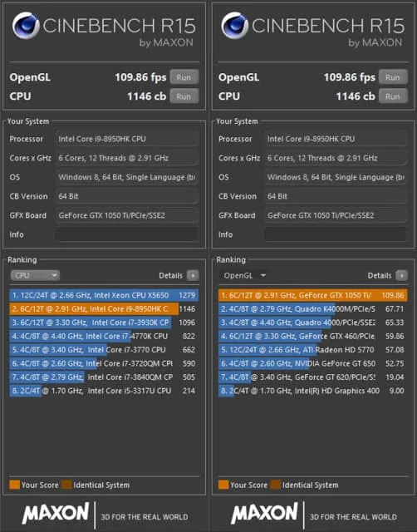Screen dimensions: 417x532
Task: Click the Details arrow icon in right Ranking
Action: tap(402, 275)
